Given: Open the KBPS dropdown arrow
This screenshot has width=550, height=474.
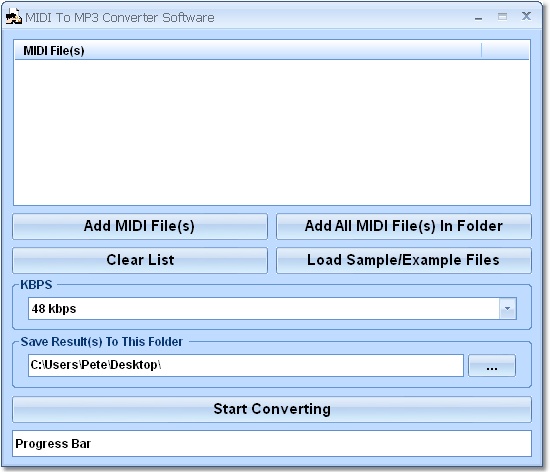Looking at the screenshot, I should (x=507, y=309).
